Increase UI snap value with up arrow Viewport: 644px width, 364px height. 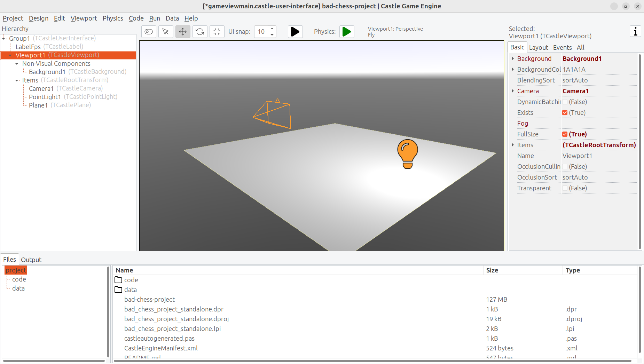coord(272,29)
